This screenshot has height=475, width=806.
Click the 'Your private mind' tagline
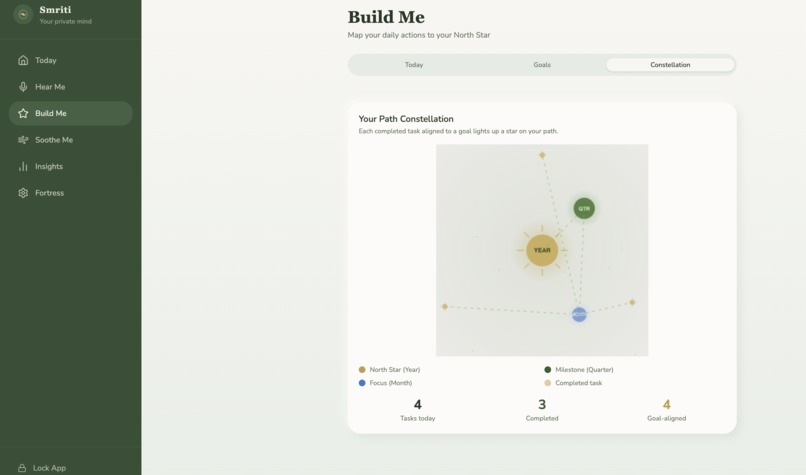tap(66, 22)
